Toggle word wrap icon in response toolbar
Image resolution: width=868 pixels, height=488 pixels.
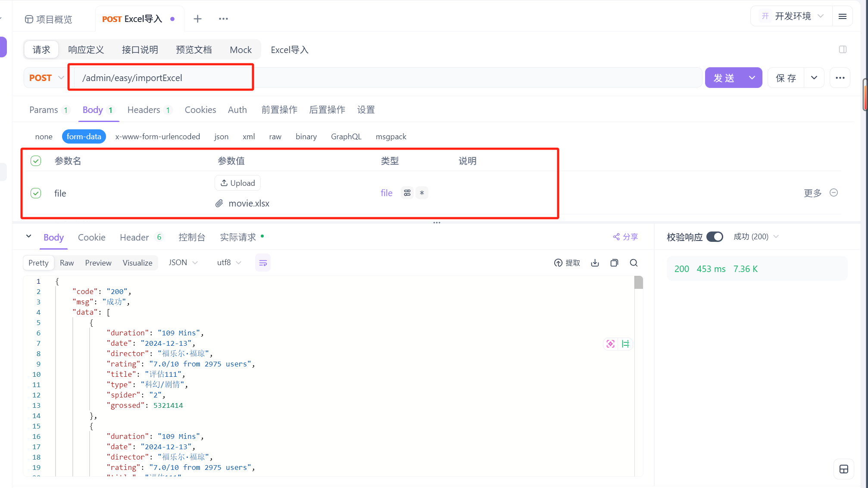pos(263,263)
